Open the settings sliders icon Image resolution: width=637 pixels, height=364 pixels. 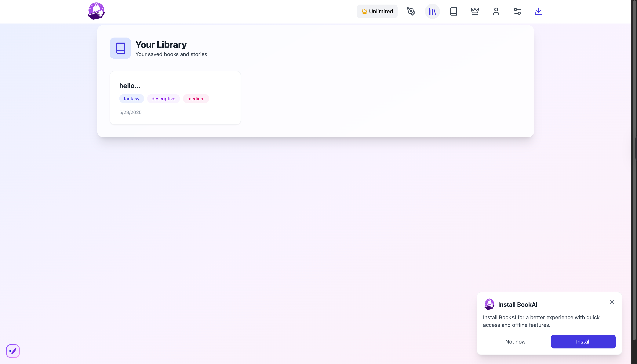click(x=517, y=11)
